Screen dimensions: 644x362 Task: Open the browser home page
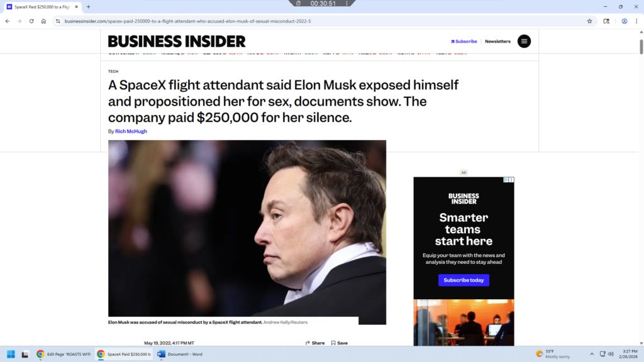coord(43,21)
